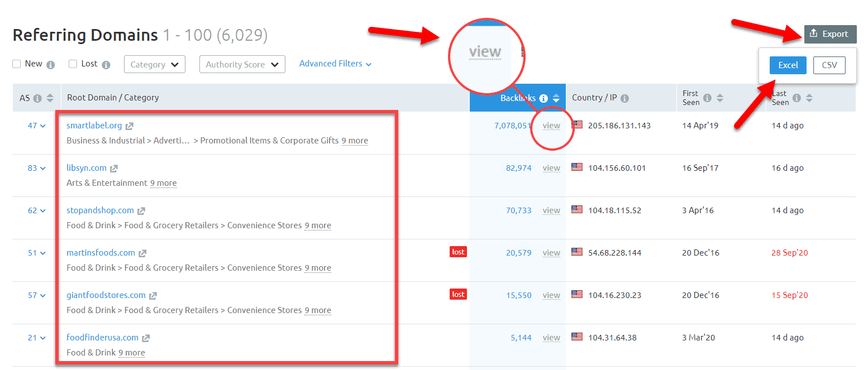Sort table by Last Seen arrows

809,98
